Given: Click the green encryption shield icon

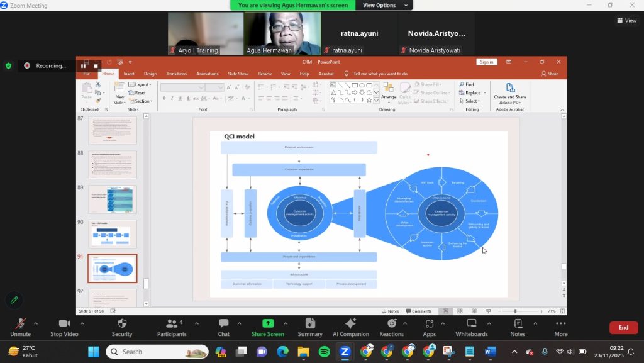Looking at the screenshot, I should (8, 65).
